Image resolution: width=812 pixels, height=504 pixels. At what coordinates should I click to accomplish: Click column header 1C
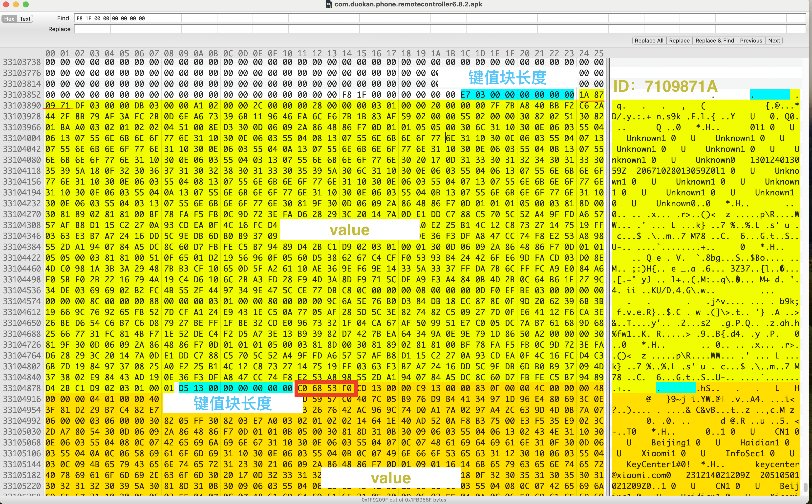coord(465,53)
